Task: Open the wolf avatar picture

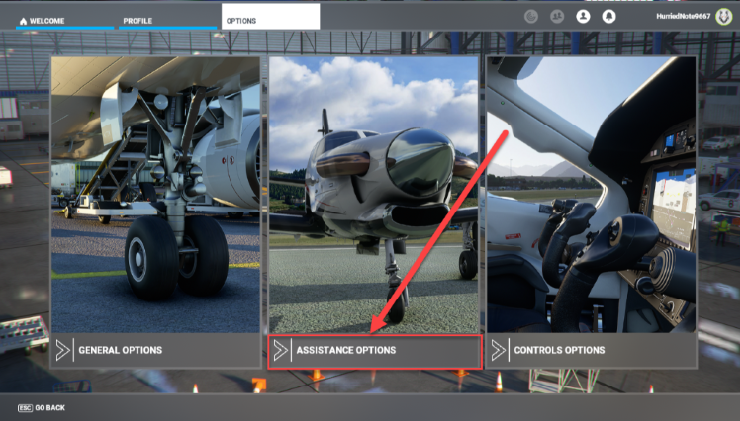Action: point(723,17)
